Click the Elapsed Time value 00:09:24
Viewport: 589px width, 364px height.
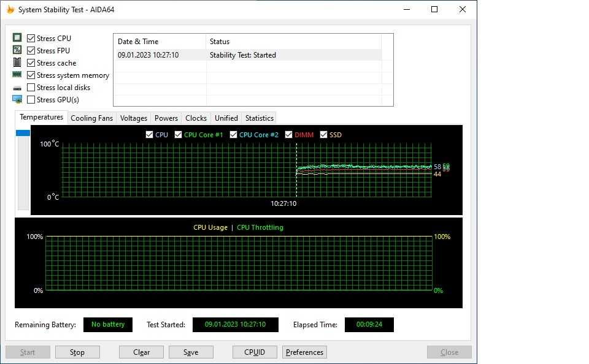[x=369, y=325]
